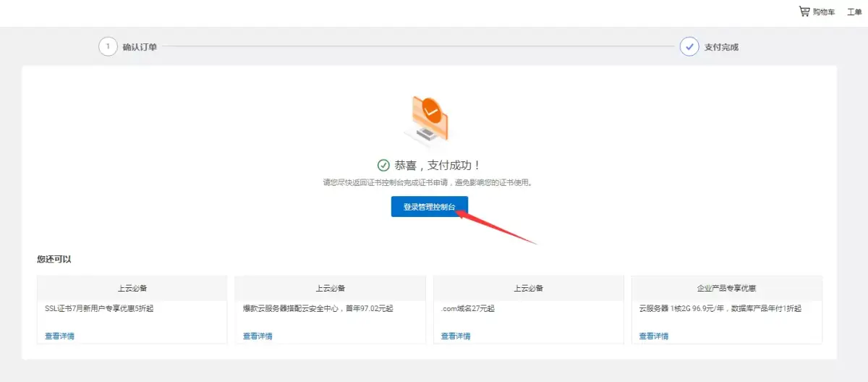Screen dimensions: 868x382
Task: Select the .com域名27元起 offer text
Action: pos(468,308)
